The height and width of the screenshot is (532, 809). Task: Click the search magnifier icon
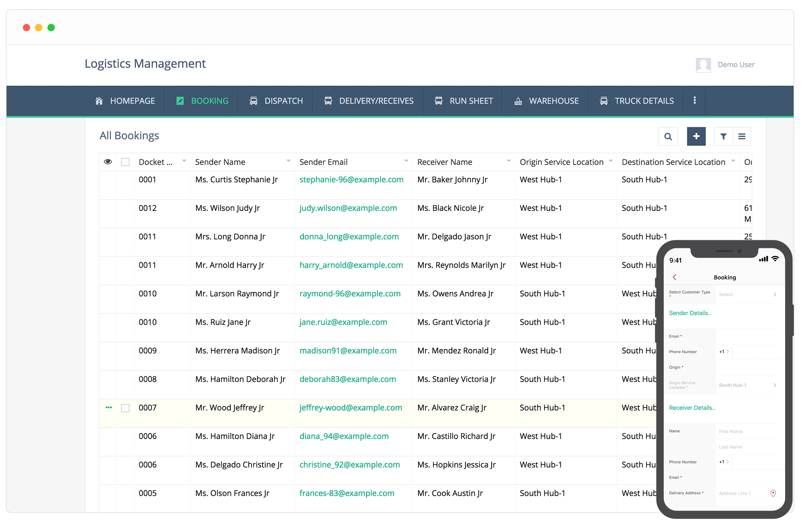click(668, 137)
